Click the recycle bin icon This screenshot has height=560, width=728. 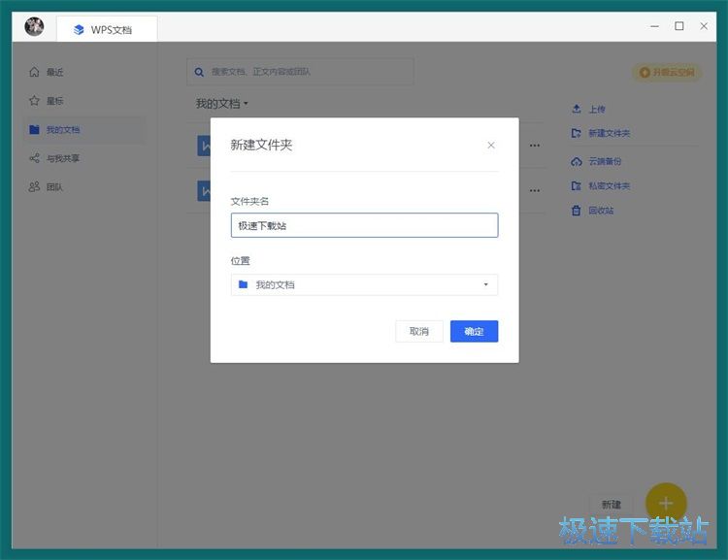[x=577, y=211]
